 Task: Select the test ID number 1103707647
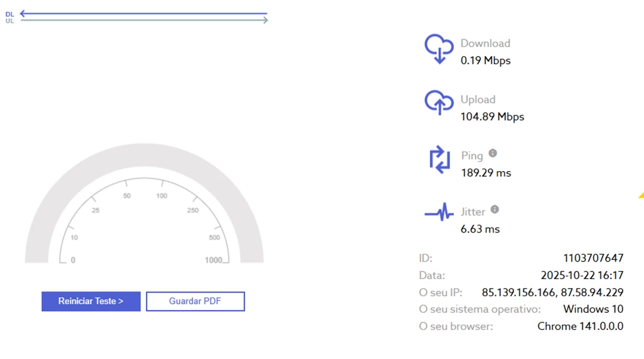pos(593,258)
